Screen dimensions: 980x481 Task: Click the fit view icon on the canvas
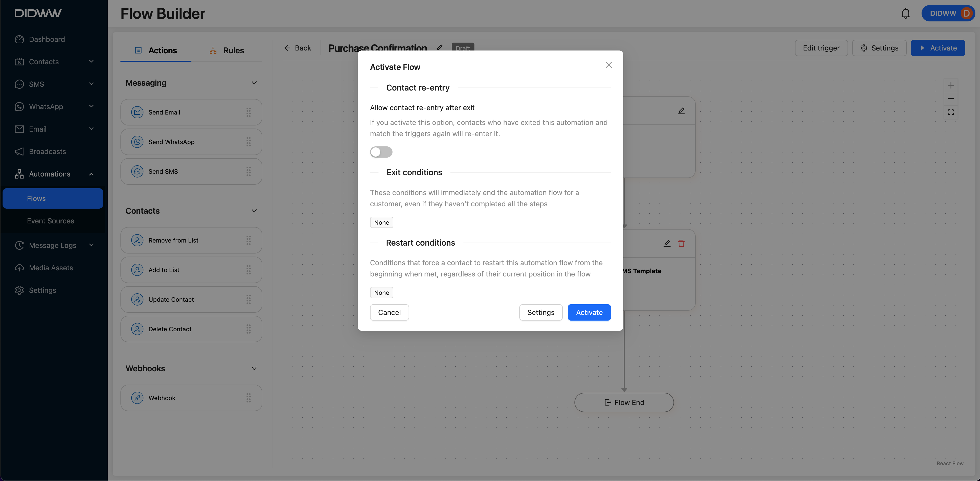click(950, 112)
